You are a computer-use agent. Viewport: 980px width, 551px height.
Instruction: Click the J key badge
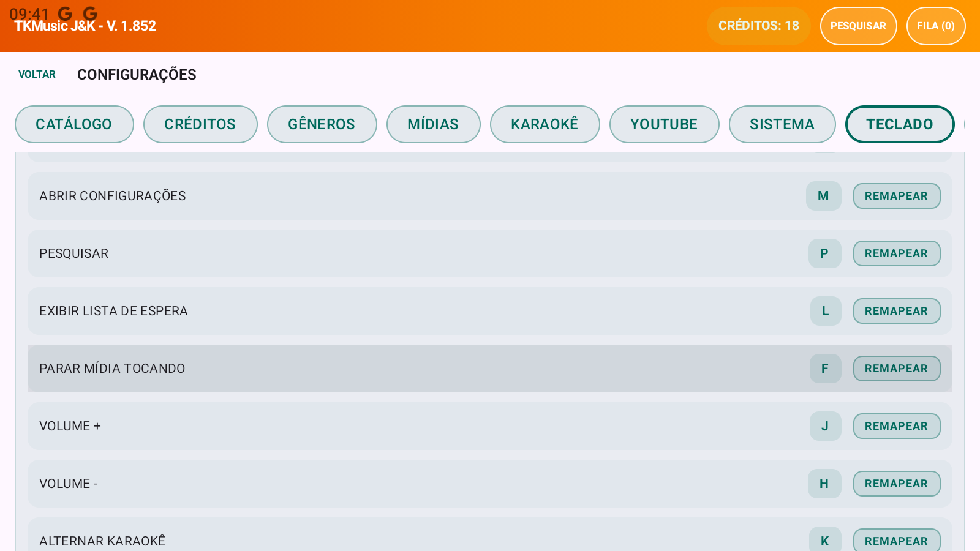(x=825, y=426)
